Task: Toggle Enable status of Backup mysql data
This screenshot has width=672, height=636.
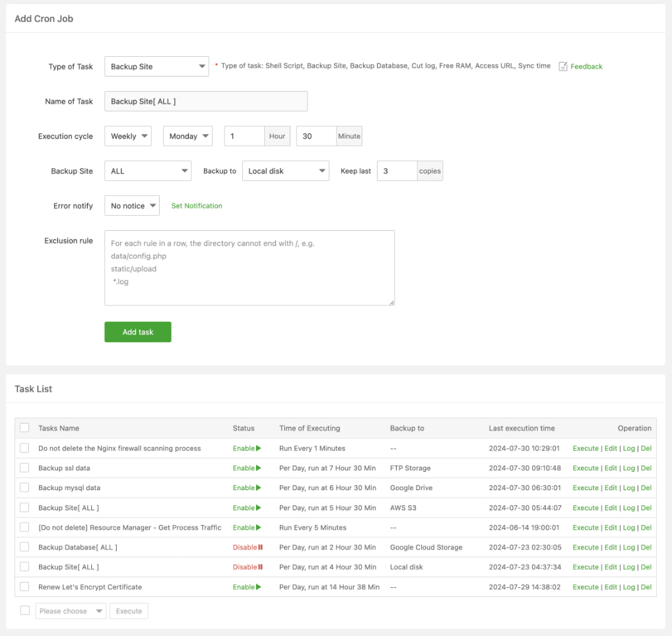Action: [246, 488]
